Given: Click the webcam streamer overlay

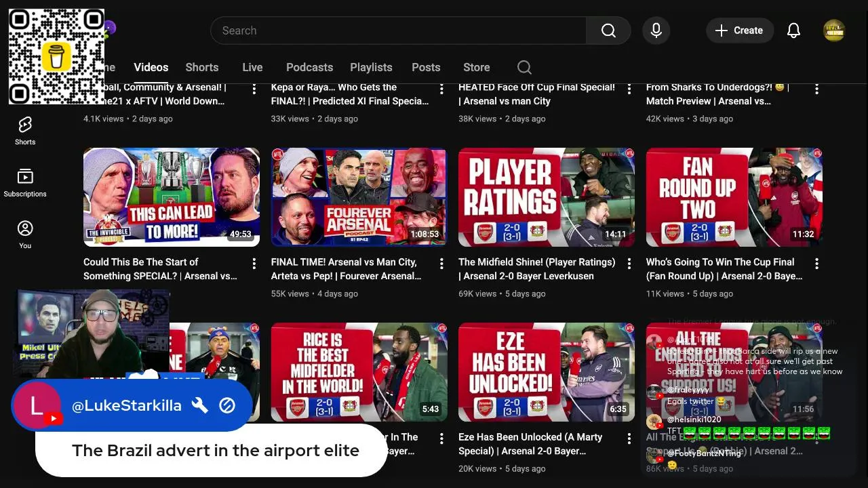Looking at the screenshot, I should [92, 335].
